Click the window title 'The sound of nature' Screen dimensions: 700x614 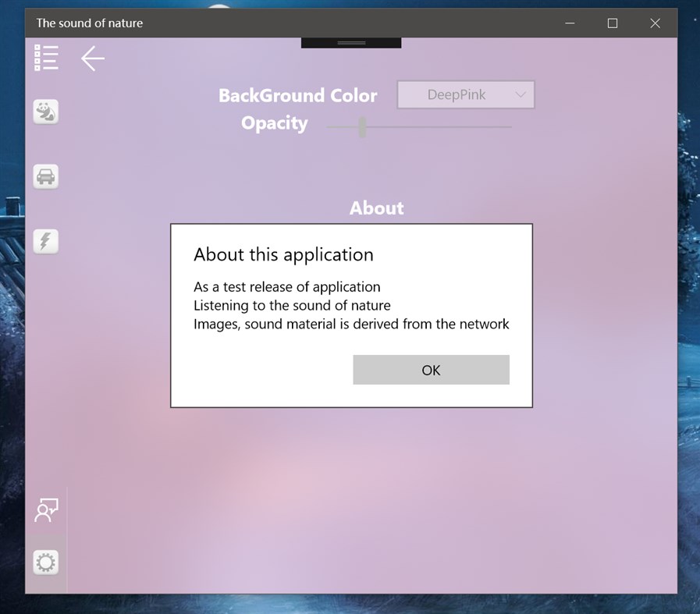point(90,23)
